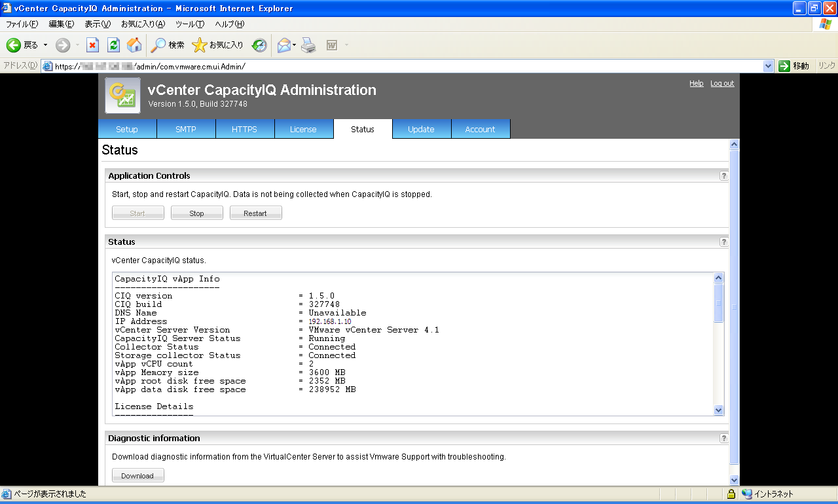The height and width of the screenshot is (504, 838).
Task: Open the Help link in header
Action: pyautogui.click(x=697, y=83)
